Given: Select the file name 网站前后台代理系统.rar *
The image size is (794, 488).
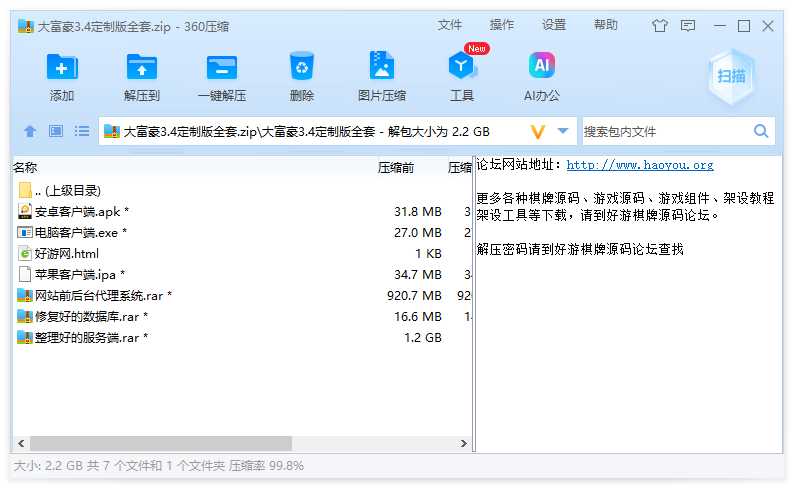Looking at the screenshot, I should pos(103,296).
